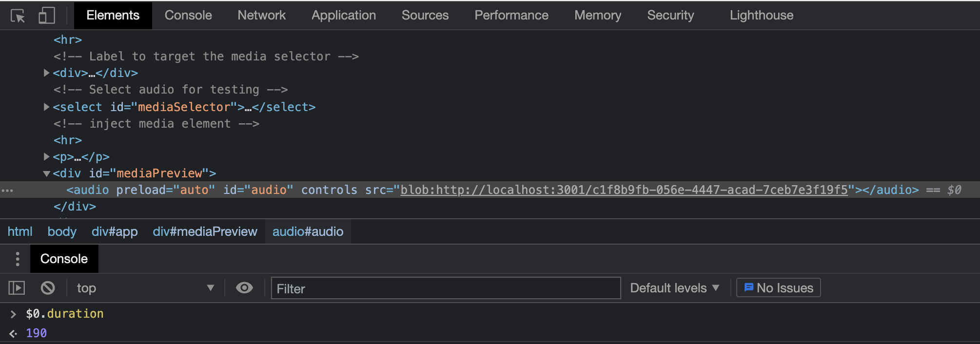Select the audio element row in DOM tree

click(x=490, y=190)
